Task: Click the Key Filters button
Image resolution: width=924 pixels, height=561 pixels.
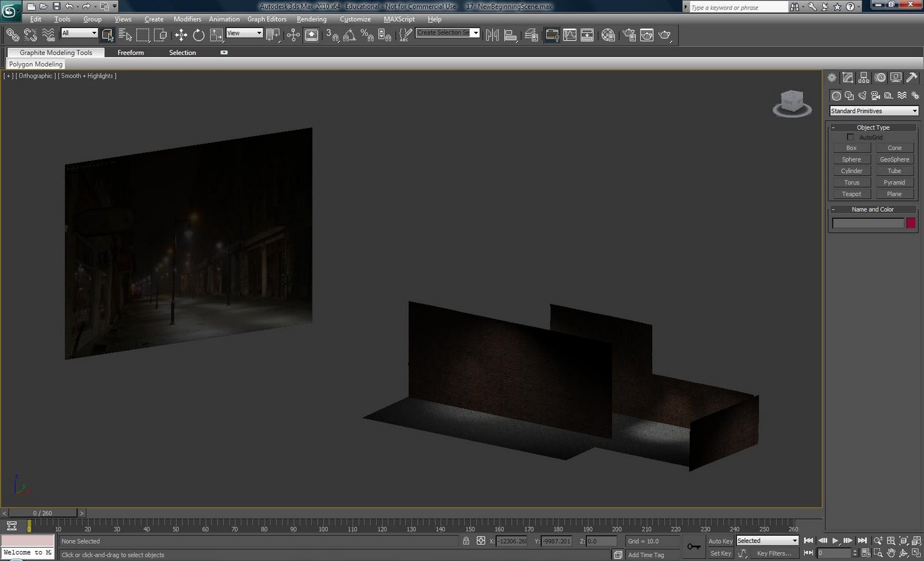Action: (x=774, y=553)
